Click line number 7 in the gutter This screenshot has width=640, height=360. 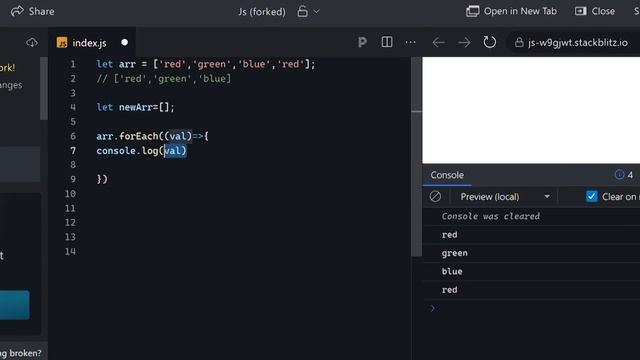click(73, 151)
